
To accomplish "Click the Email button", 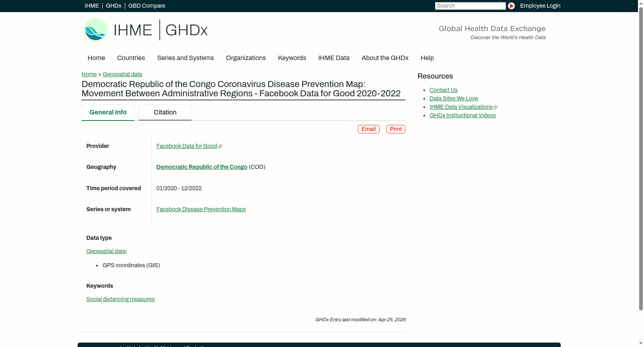I will pos(369,129).
